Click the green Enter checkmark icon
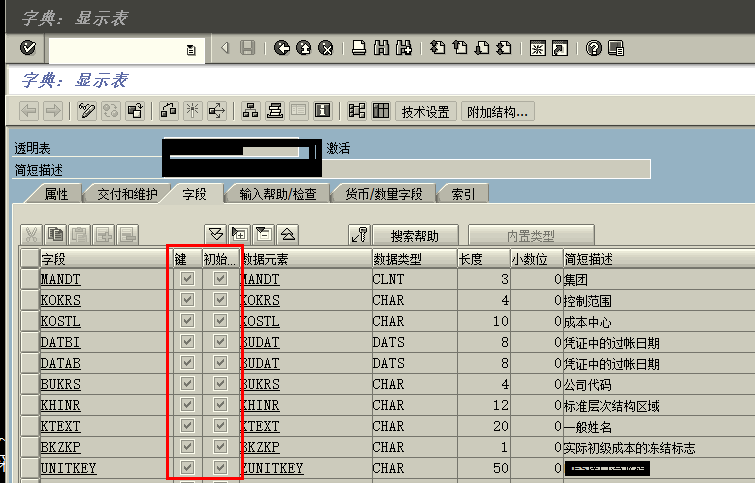Screen dimensions: 755x483 point(28,48)
